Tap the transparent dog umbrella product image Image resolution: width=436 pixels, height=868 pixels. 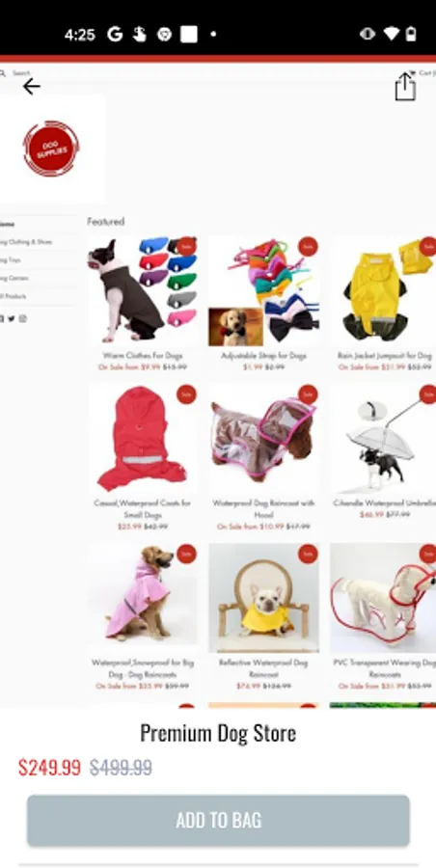click(x=383, y=439)
